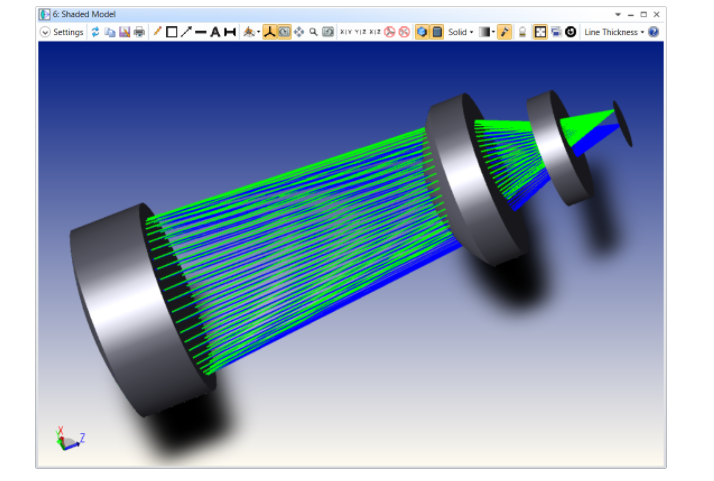Toggle the axis orientation indicator button
Viewport: 714px width, 481px height.
(270, 32)
